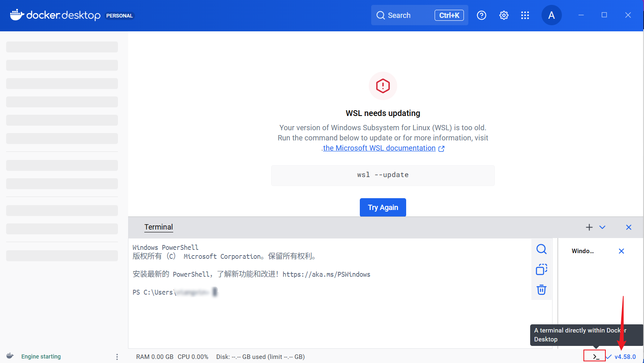Click the PERSONAL plan badge
This screenshot has height=363, width=644.
pos(120,16)
